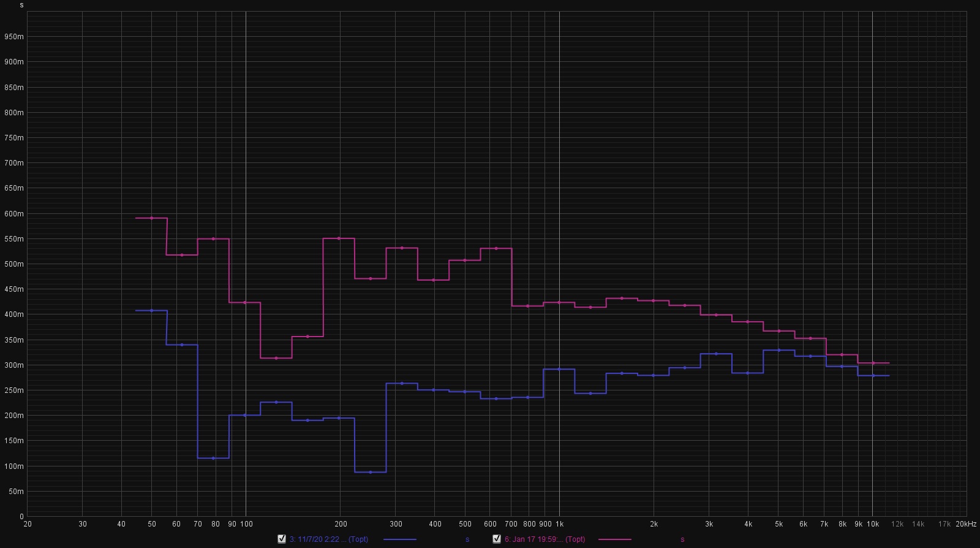980x548 pixels.
Task: Uncheck the blue 11/7/20 trace checkbox
Action: click(x=282, y=539)
